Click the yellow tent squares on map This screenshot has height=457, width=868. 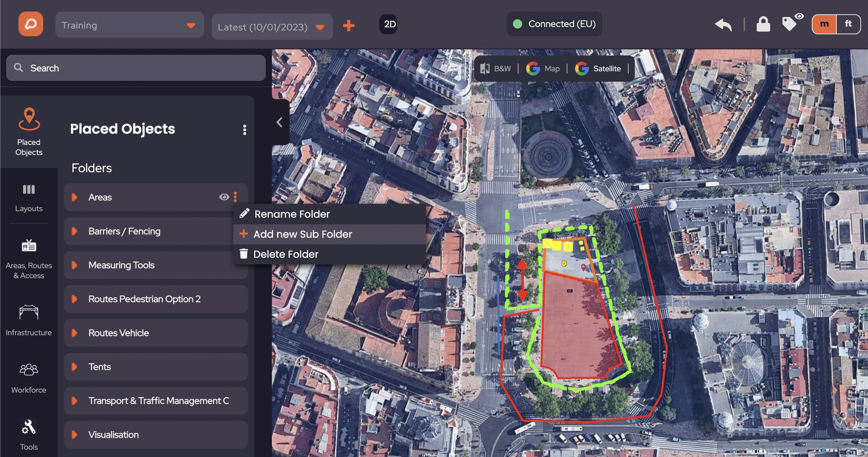tap(557, 245)
